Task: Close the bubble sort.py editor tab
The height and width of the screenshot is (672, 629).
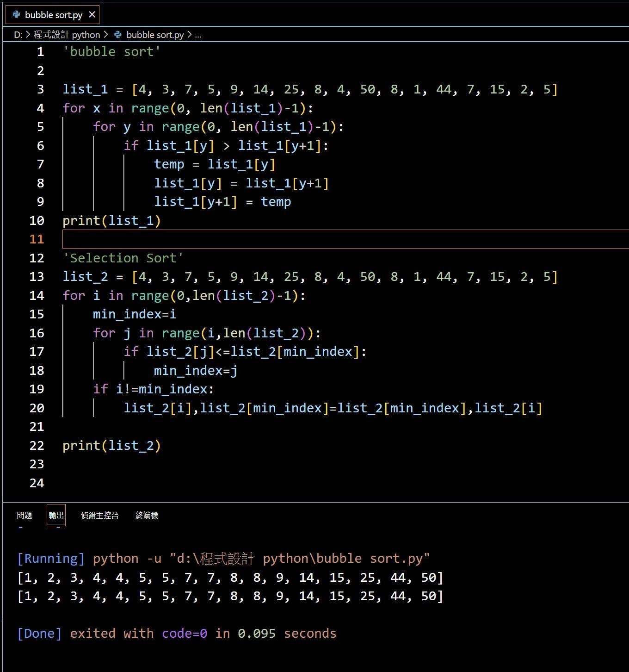Action: pyautogui.click(x=92, y=15)
